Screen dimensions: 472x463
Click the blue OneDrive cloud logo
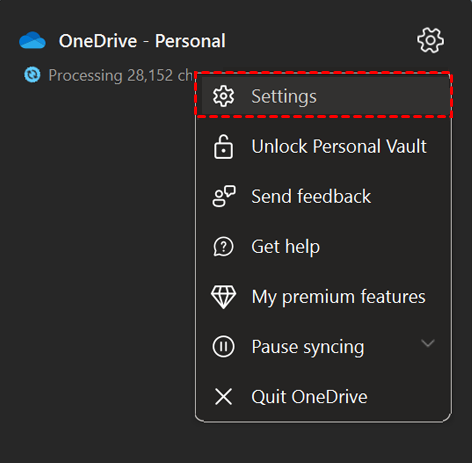click(x=32, y=41)
